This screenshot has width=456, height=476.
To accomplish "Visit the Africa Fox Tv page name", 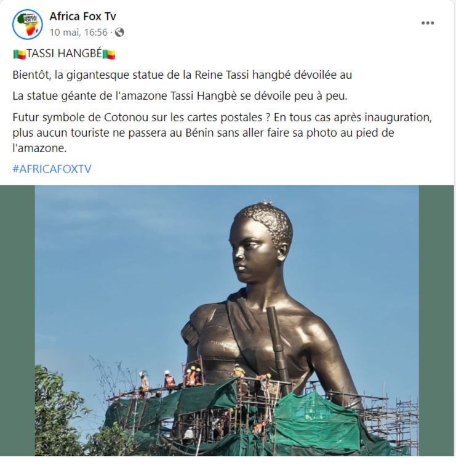I will click(x=83, y=17).
